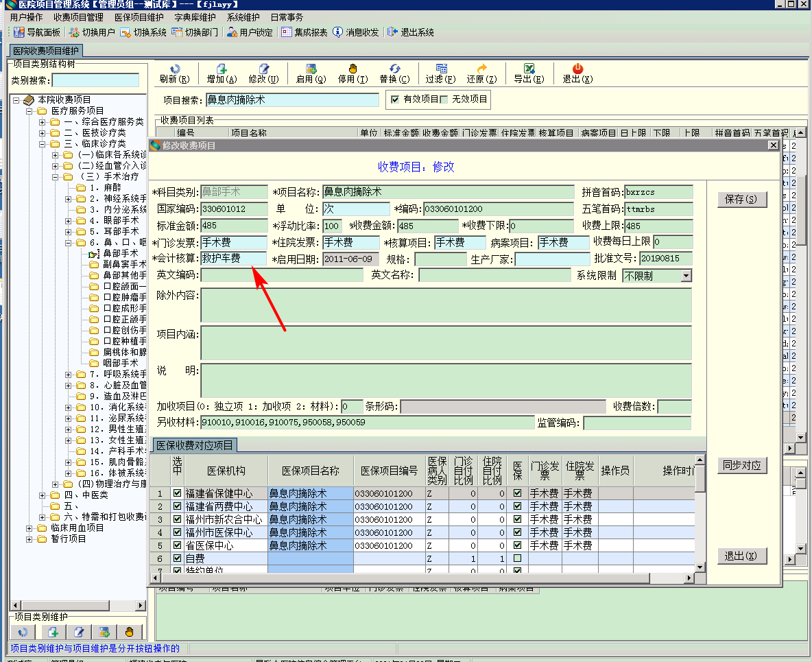Collapse the 医疗服务项目 node
This screenshot has width=812, height=662.
click(29, 111)
